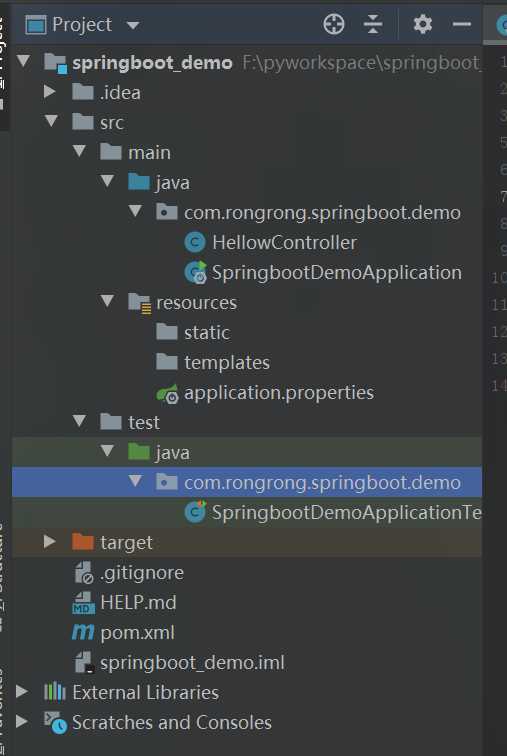This screenshot has width=507, height=756.
Task: Select the target folder label
Action: point(126,543)
